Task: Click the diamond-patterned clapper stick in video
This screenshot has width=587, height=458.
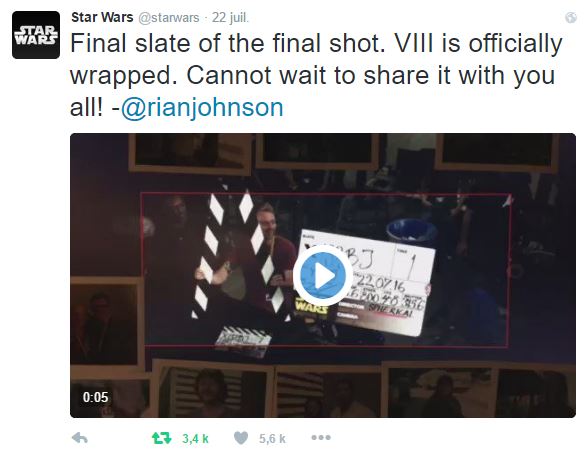Action: point(242,254)
